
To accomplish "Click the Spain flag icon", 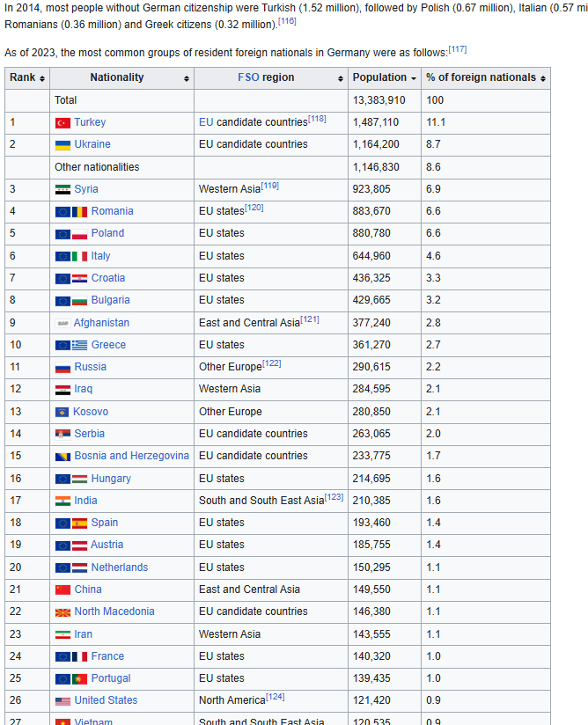I will (x=79, y=524).
